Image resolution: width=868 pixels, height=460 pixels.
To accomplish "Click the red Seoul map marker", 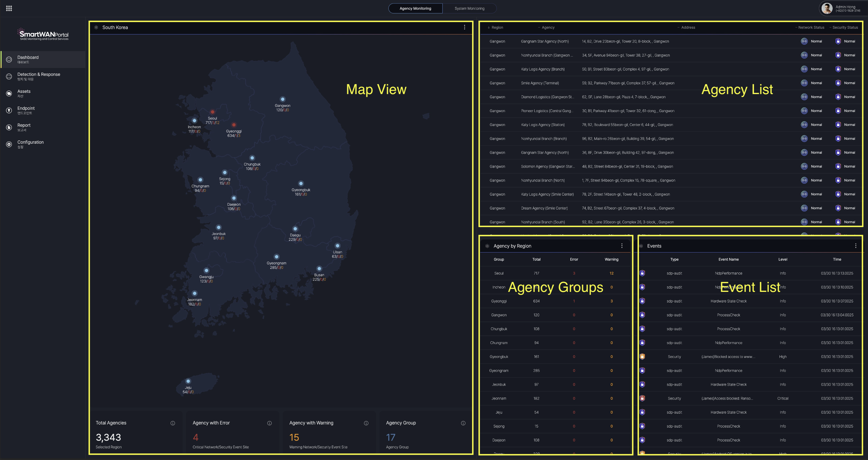I will [212, 112].
